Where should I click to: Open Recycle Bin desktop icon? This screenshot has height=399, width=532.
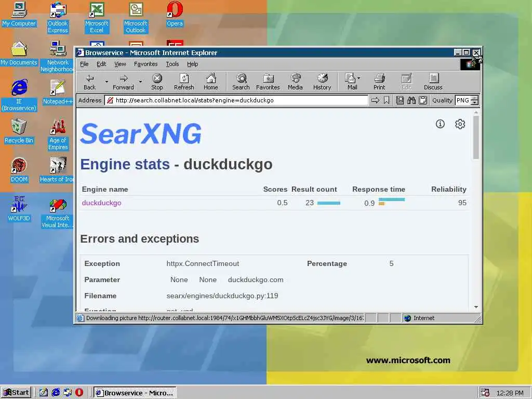19,131
